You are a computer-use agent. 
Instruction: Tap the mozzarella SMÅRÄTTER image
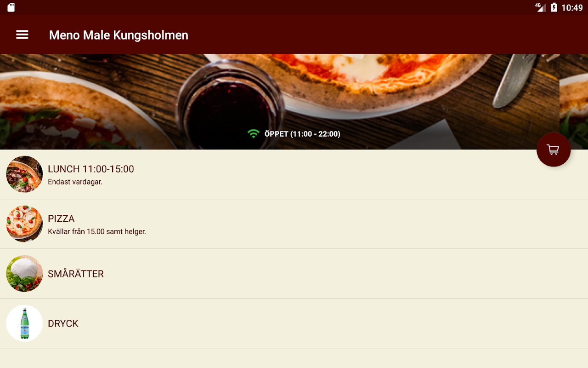click(x=24, y=274)
